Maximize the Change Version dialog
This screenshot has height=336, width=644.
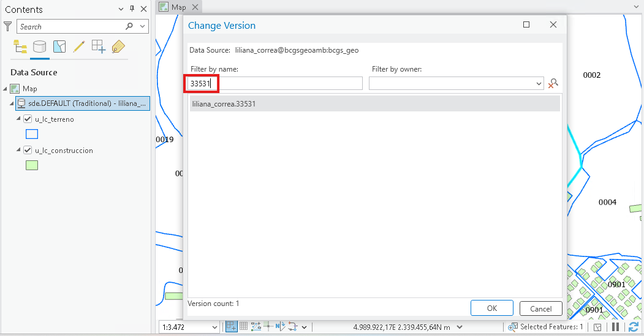(526, 24)
